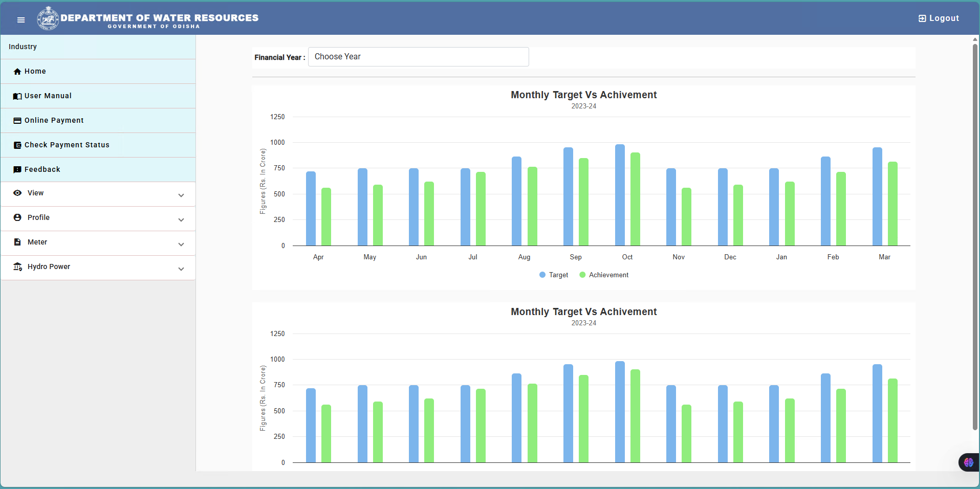The height and width of the screenshot is (489, 980).
Task: Open the Online Payment menu item
Action: point(98,121)
